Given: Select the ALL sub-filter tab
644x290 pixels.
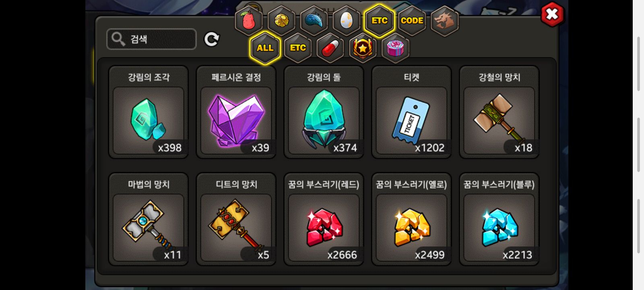Looking at the screenshot, I should click(265, 48).
